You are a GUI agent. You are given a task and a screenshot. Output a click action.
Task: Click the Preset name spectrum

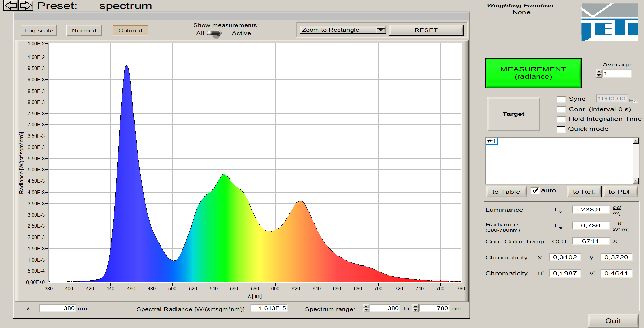coord(125,6)
